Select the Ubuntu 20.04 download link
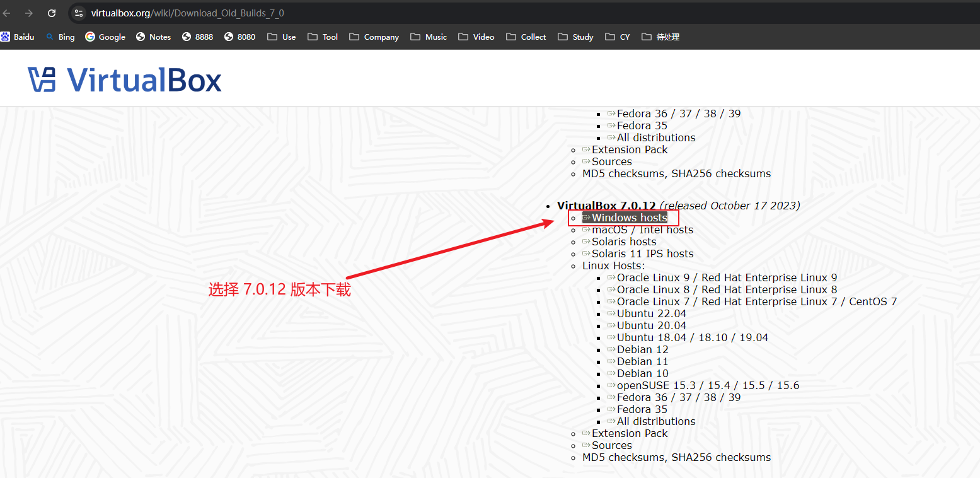The height and width of the screenshot is (478, 980). click(647, 325)
